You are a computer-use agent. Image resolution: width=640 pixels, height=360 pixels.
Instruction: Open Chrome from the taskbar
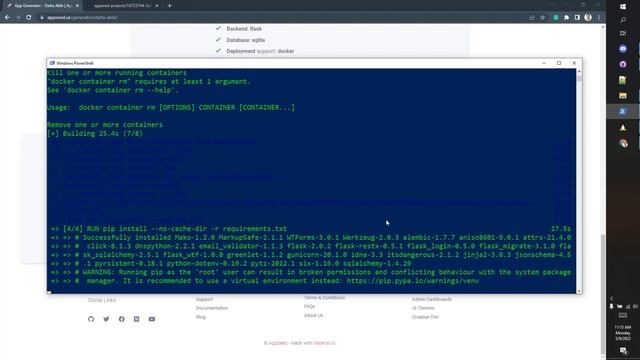pyautogui.click(x=623, y=143)
